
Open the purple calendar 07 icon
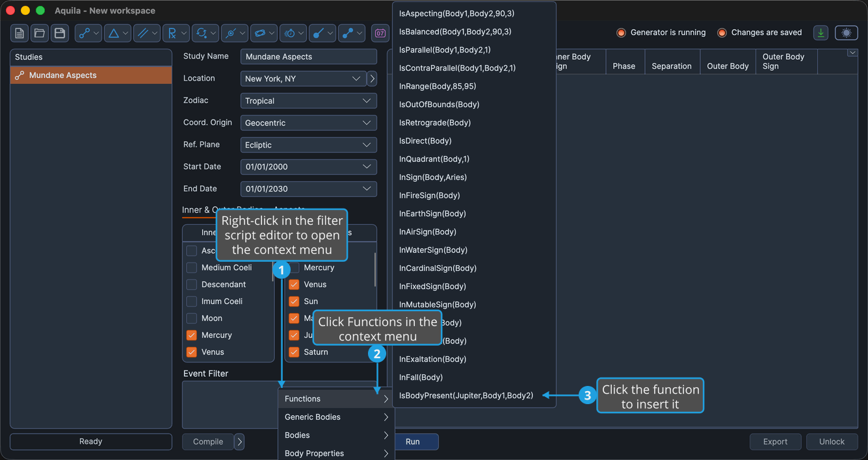pos(380,33)
